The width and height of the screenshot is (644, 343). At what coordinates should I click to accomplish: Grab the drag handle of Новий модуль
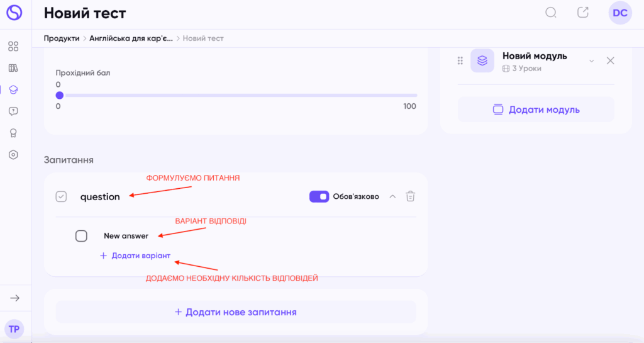coord(460,61)
